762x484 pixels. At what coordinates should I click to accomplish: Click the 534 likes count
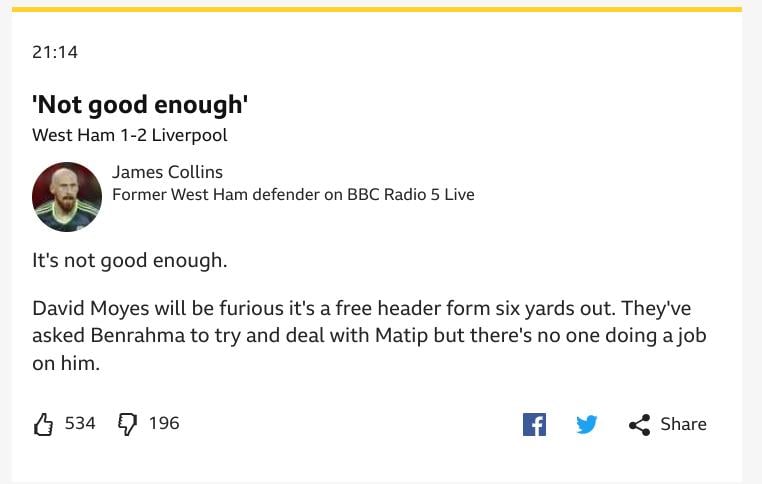tap(80, 423)
